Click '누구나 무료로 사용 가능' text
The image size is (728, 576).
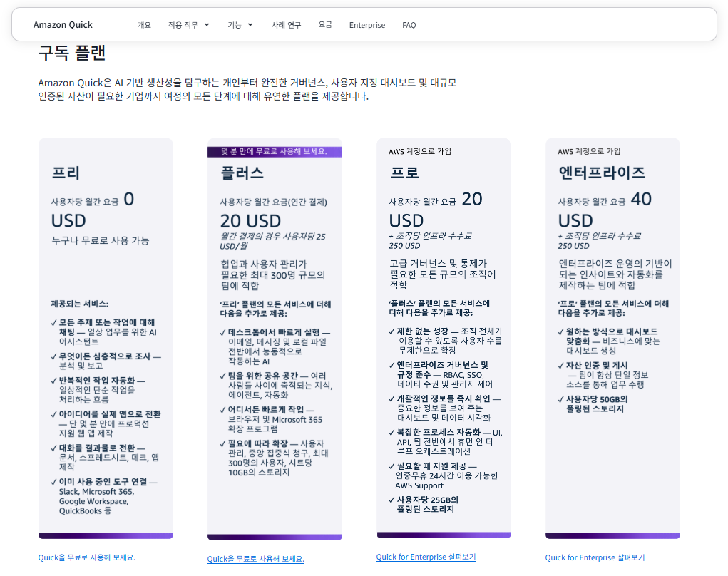pyautogui.click(x=101, y=240)
